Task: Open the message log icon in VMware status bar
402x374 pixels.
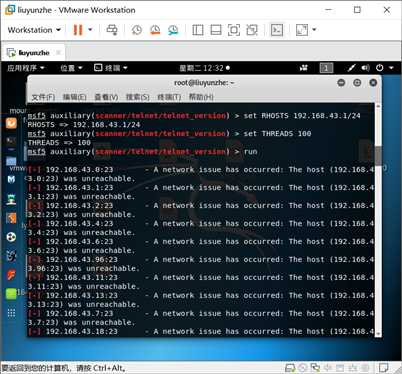Action: click(383, 368)
